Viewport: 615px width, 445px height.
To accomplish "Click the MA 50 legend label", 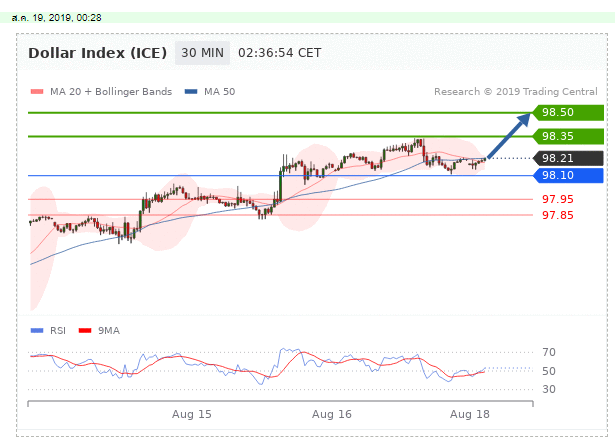I will pos(220,92).
